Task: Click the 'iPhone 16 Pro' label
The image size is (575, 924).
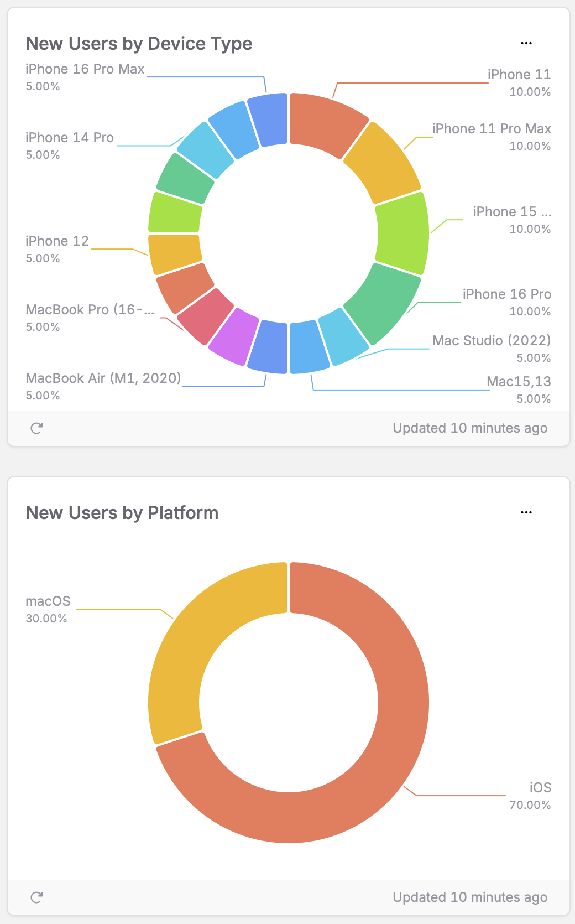Action: (x=507, y=294)
